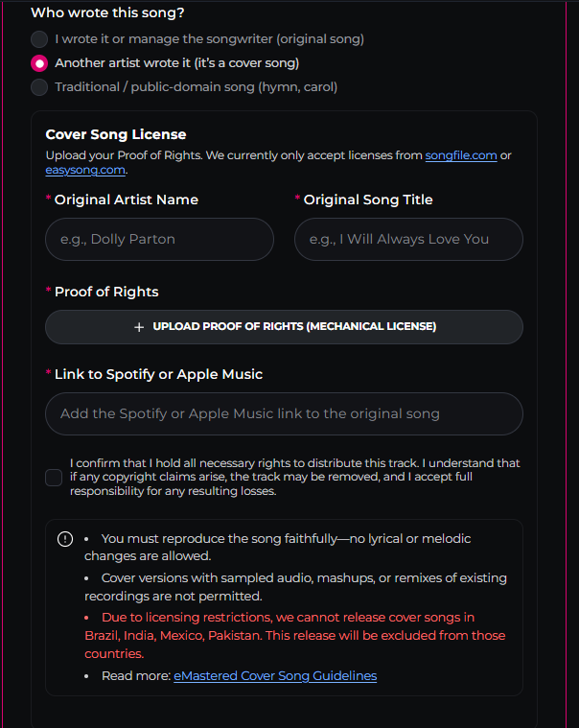Open the songfile.com link
The image size is (579, 728).
[x=461, y=155]
